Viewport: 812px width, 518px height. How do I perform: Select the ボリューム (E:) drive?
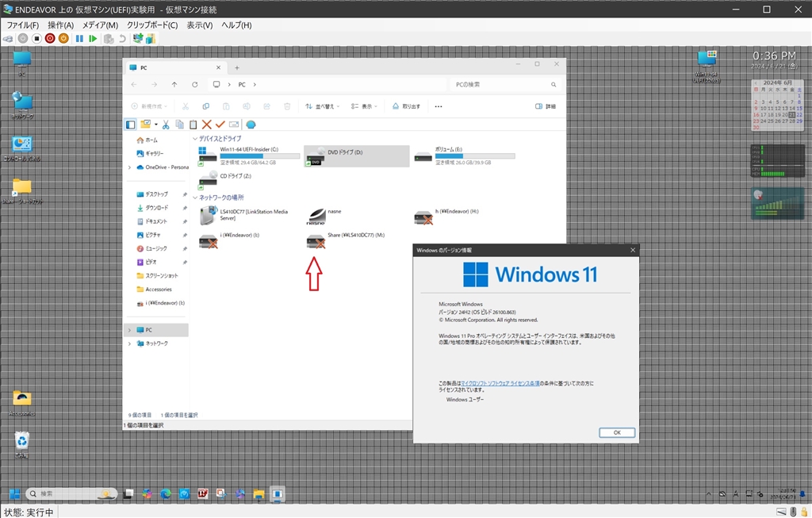[x=465, y=156]
